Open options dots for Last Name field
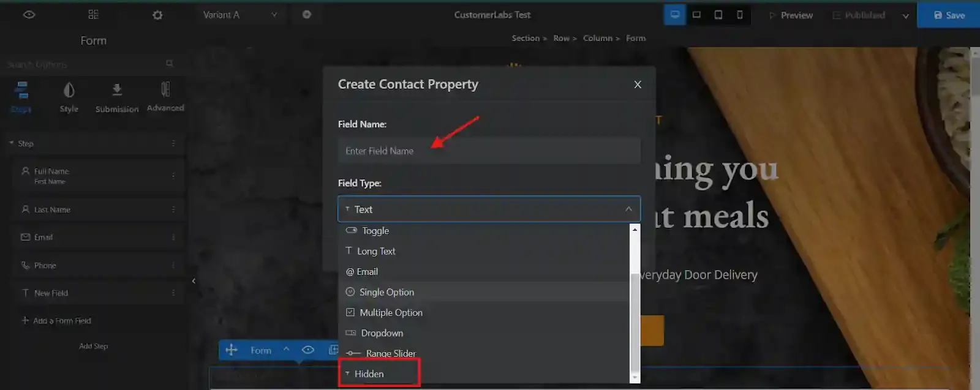The image size is (980, 390). [173, 209]
